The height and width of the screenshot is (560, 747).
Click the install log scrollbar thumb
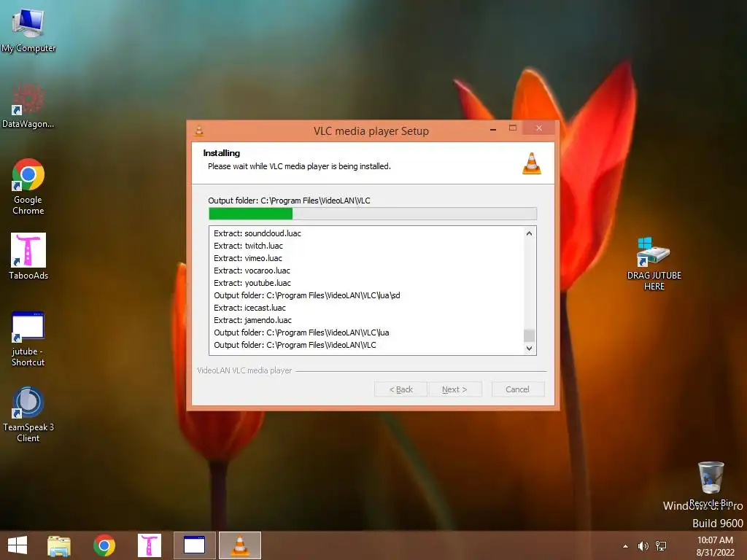(x=529, y=335)
